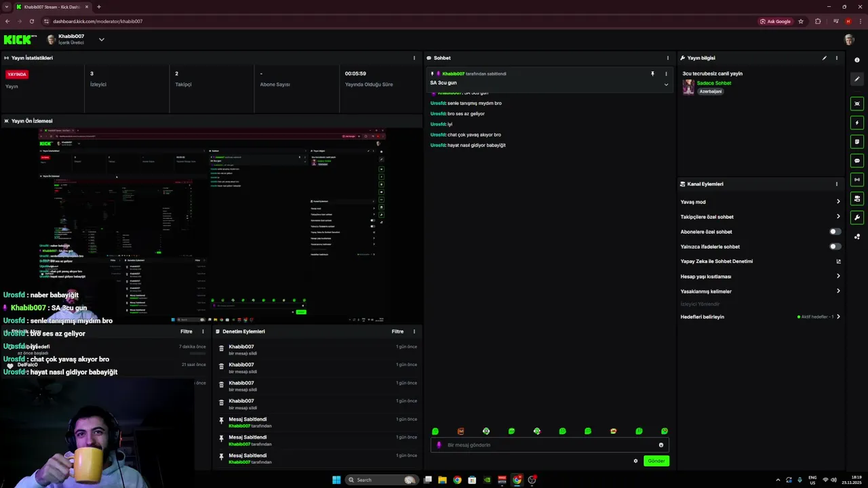The image size is (868, 488).
Task: Expand Hesap yaşı kısıtlaması settings
Action: click(x=838, y=276)
